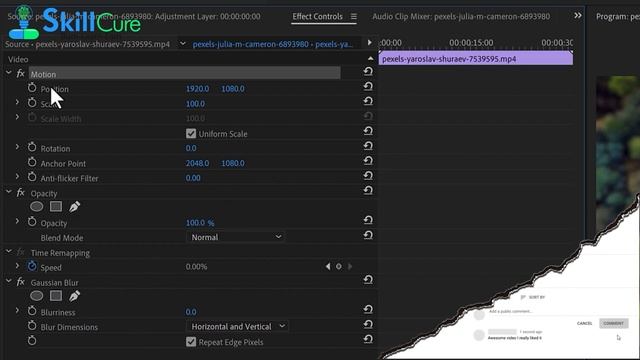The image size is (640, 360).
Task: Toggle the Anchor Point animation stopwatch
Action: (32, 162)
